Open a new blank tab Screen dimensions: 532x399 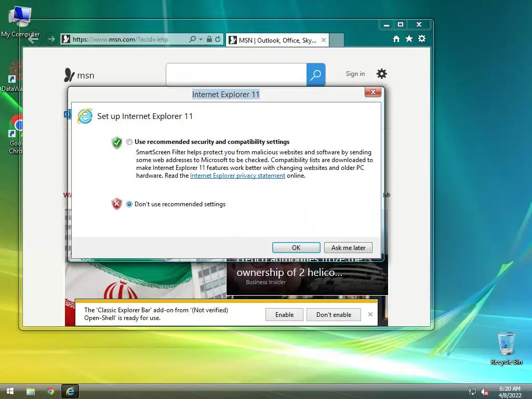point(337,41)
